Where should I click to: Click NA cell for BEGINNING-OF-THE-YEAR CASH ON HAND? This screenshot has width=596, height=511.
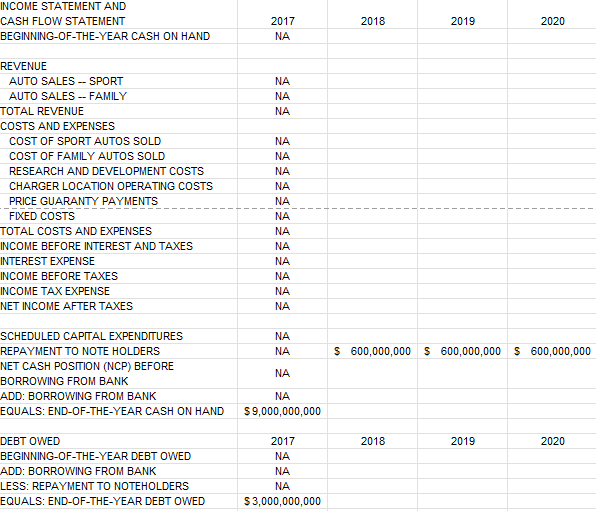(x=282, y=36)
